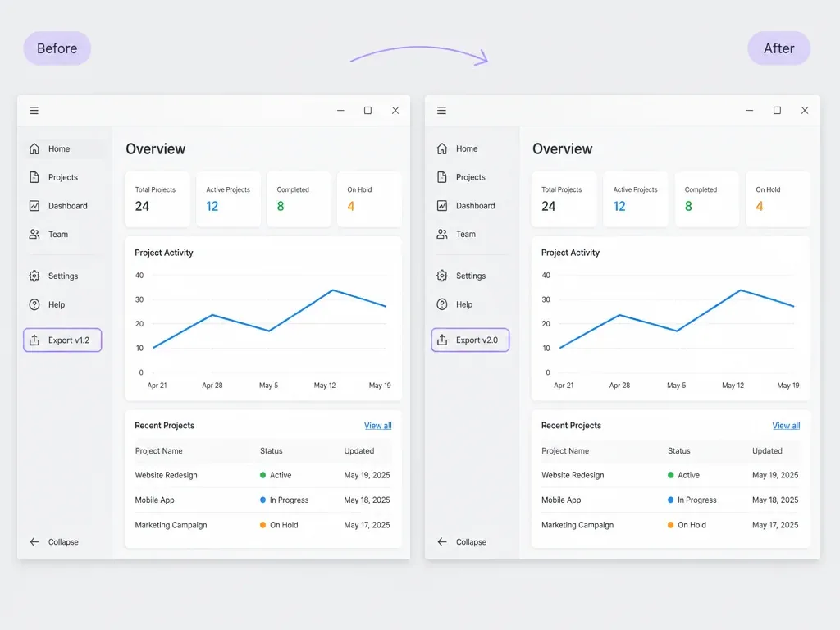840x630 pixels.
Task: Select Active Projects card in Before window
Action: pyautogui.click(x=229, y=199)
